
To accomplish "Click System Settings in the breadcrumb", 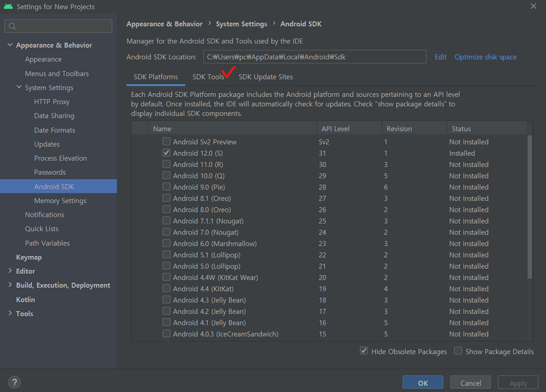I will coord(241,24).
